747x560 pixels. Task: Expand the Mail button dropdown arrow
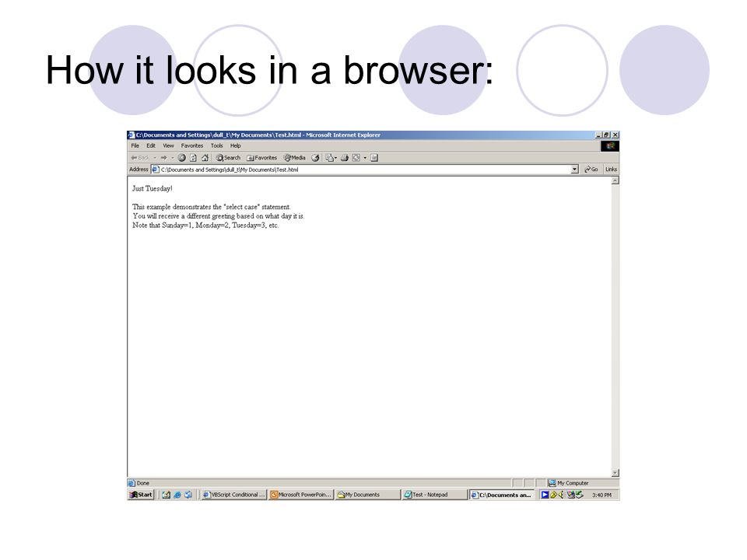[x=335, y=158]
